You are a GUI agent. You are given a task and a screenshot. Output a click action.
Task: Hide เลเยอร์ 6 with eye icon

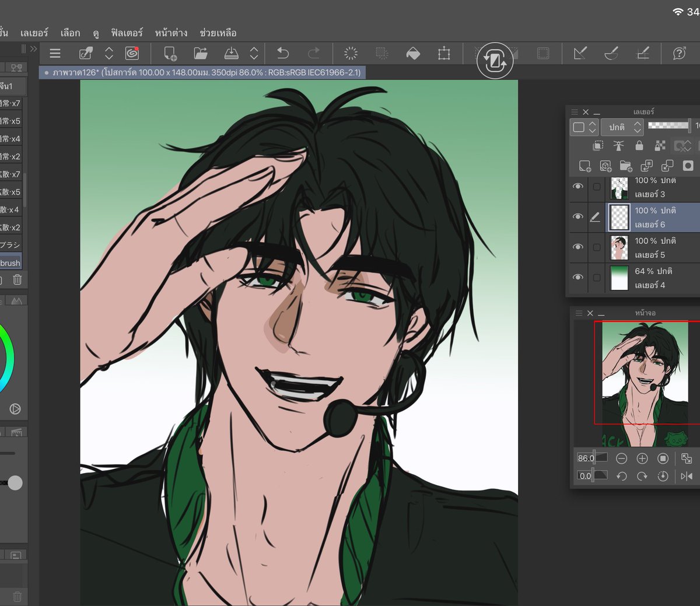(577, 216)
